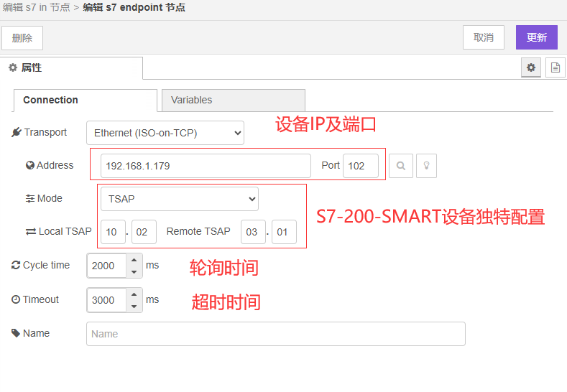Open the Transport dropdown
This screenshot has width=567, height=392.
coord(165,133)
